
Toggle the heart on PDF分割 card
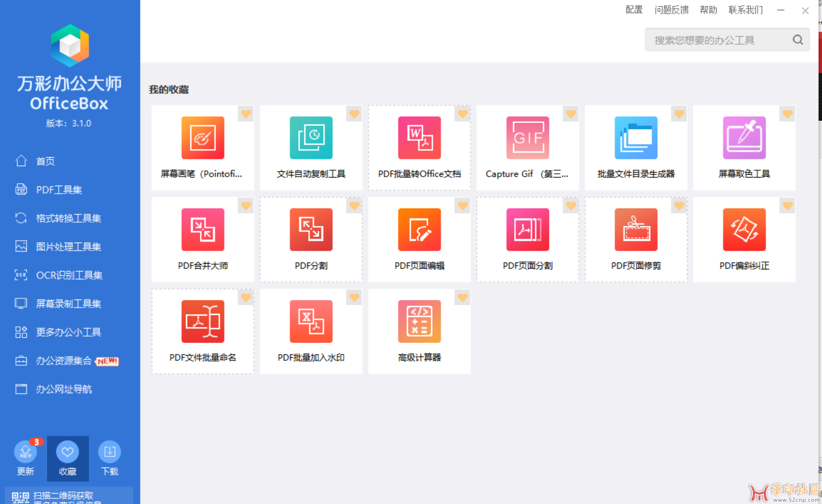(354, 206)
